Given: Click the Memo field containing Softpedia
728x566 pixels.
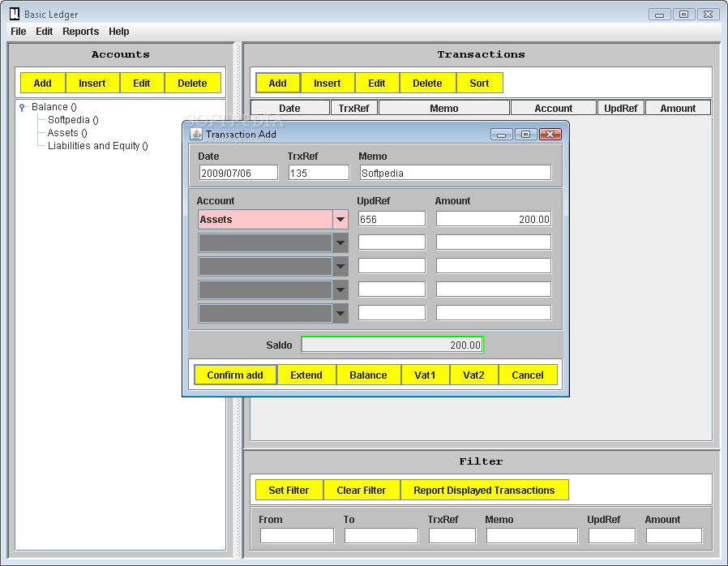Looking at the screenshot, I should 456,173.
